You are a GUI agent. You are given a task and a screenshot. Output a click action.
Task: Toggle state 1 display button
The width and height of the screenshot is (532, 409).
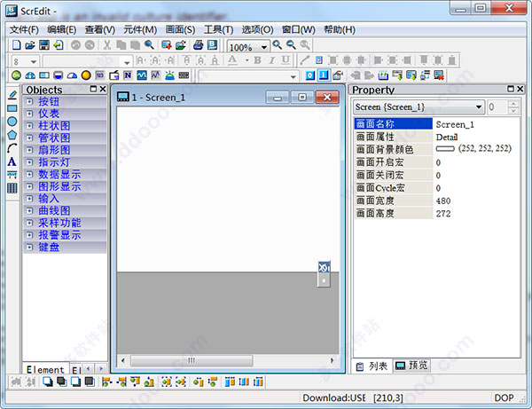pyautogui.click(x=324, y=75)
